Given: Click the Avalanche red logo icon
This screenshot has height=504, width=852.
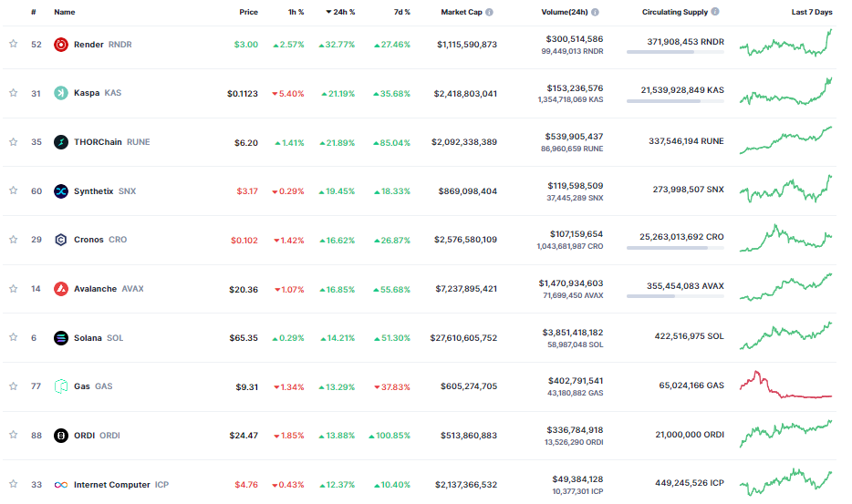Looking at the screenshot, I should [x=61, y=289].
